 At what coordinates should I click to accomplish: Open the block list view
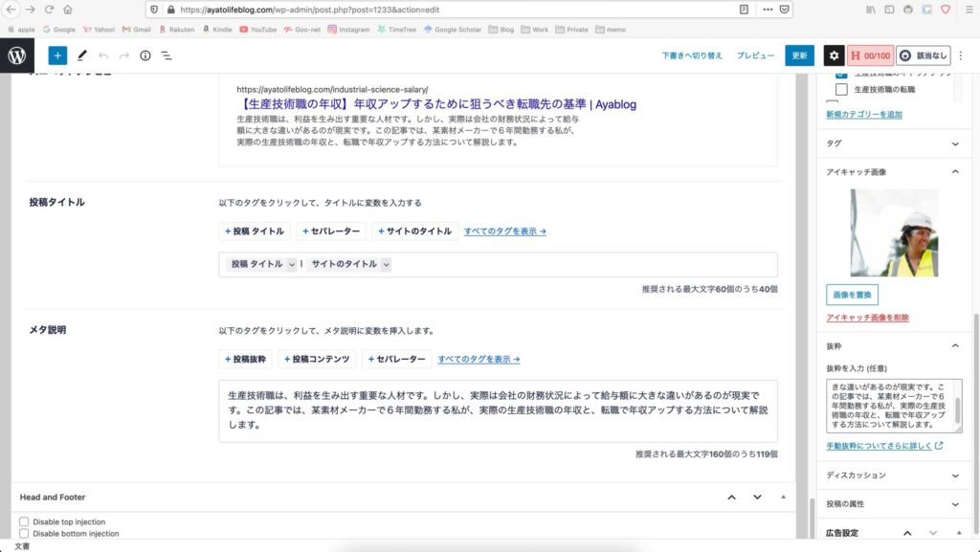(167, 55)
